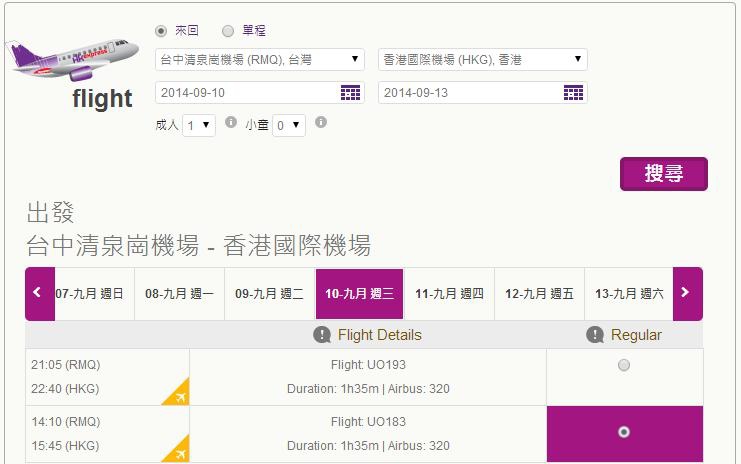Viewport: 741px width, 464px height.
Task: Click the yellow plane icon for 14:10 flight
Action: click(177, 449)
